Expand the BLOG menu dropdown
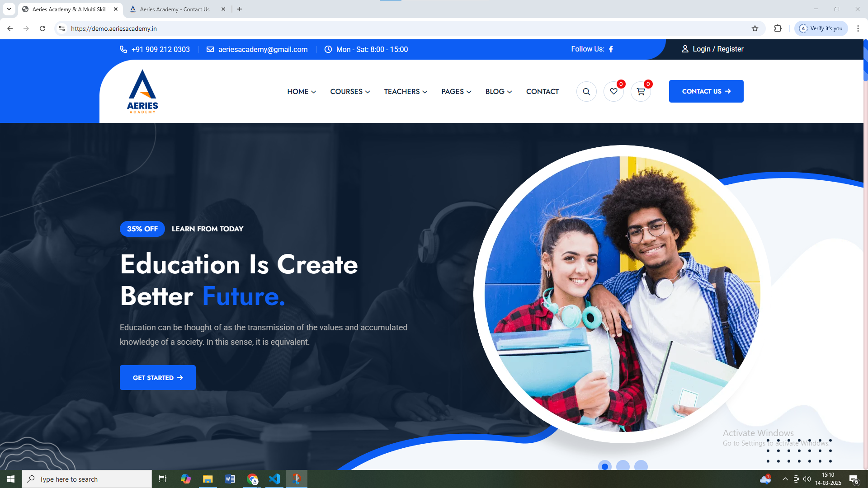This screenshot has height=488, width=868. [x=499, y=91]
